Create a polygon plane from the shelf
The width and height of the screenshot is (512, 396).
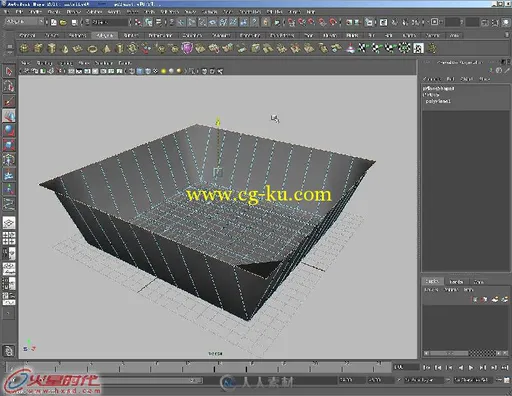78,49
